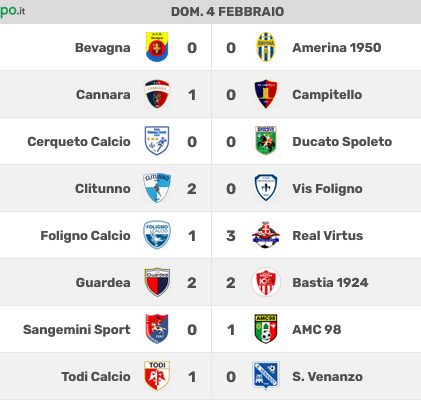Select the Campitello team crest
This screenshot has width=421, height=409.
(266, 94)
